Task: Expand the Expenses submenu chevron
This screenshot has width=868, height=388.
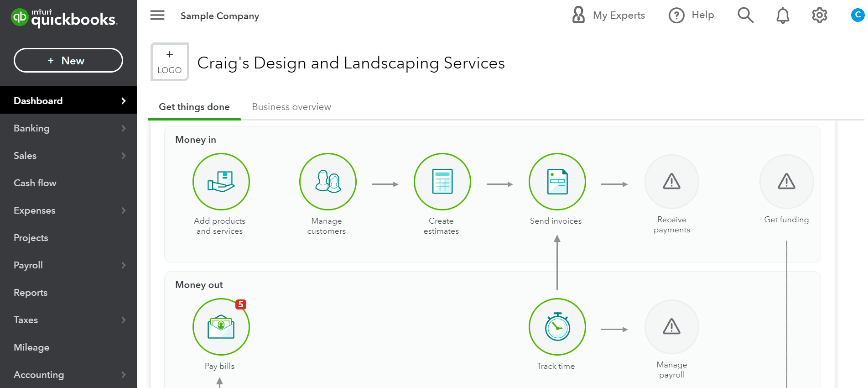Action: click(x=124, y=210)
